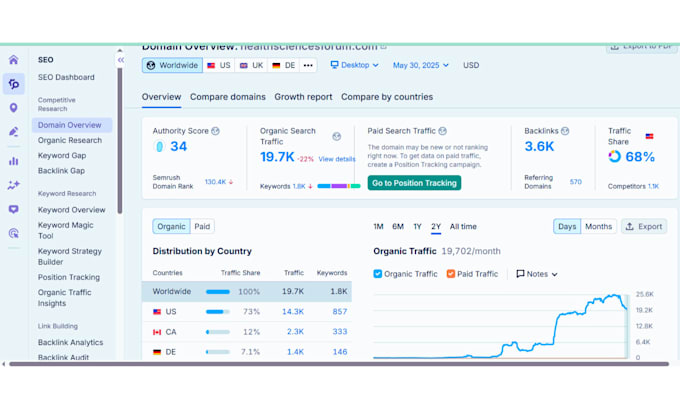Screen dimensions: 680x409
Task: Click Backlinks info icon
Action: 565,131
